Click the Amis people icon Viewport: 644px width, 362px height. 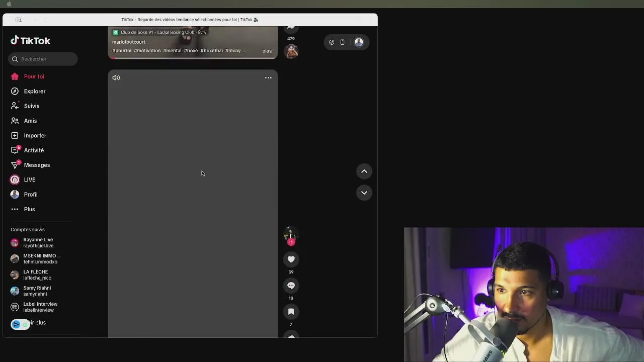(15, 121)
